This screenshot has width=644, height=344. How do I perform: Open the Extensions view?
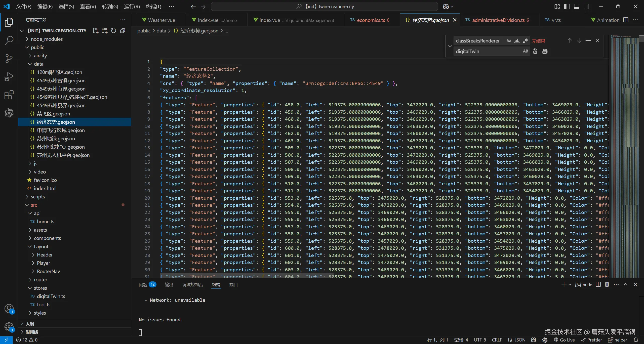9,95
